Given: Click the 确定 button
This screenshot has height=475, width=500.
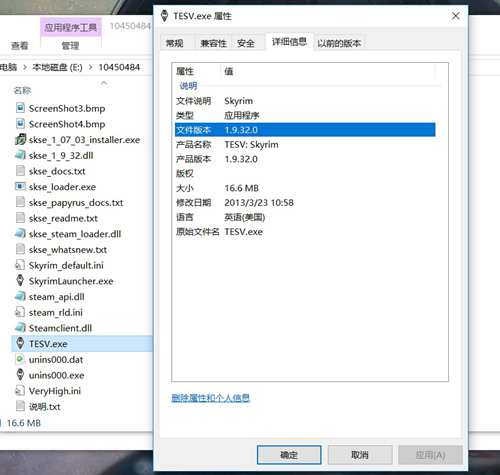Looking at the screenshot, I should tap(289, 455).
